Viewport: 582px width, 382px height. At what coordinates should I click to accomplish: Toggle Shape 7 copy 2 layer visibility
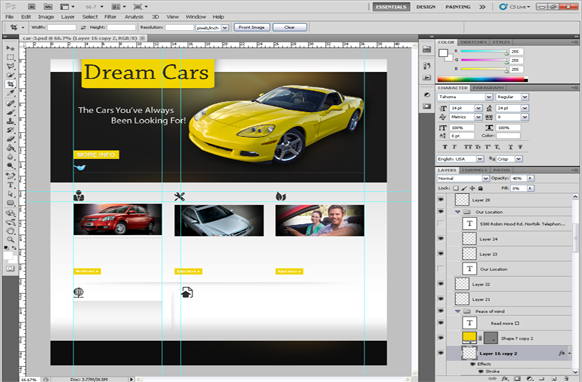click(441, 338)
